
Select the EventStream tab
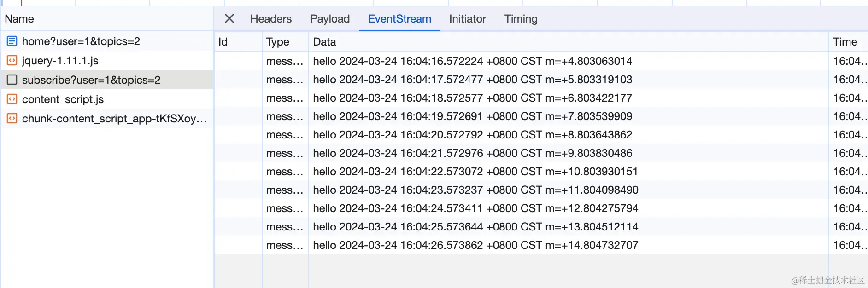pos(399,19)
